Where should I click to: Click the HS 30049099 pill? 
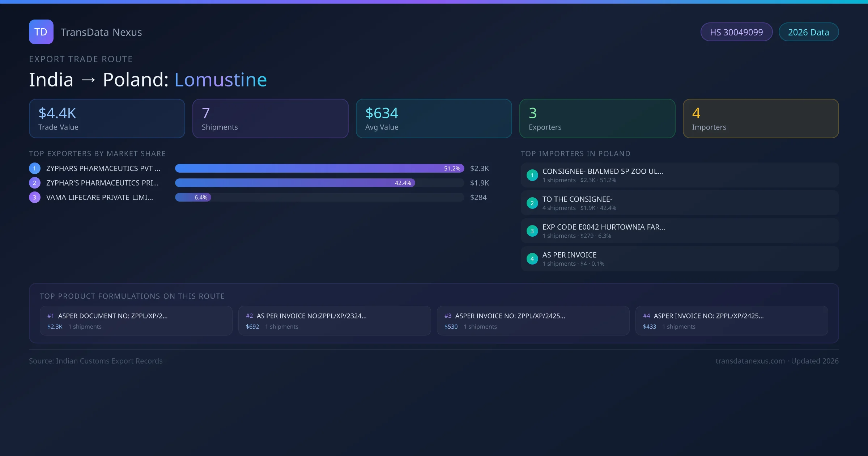(x=736, y=32)
